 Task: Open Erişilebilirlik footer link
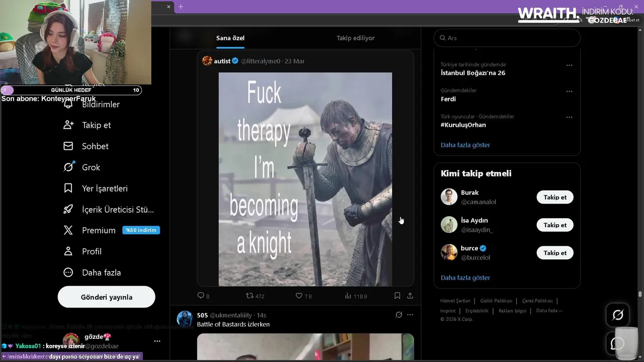click(476, 311)
